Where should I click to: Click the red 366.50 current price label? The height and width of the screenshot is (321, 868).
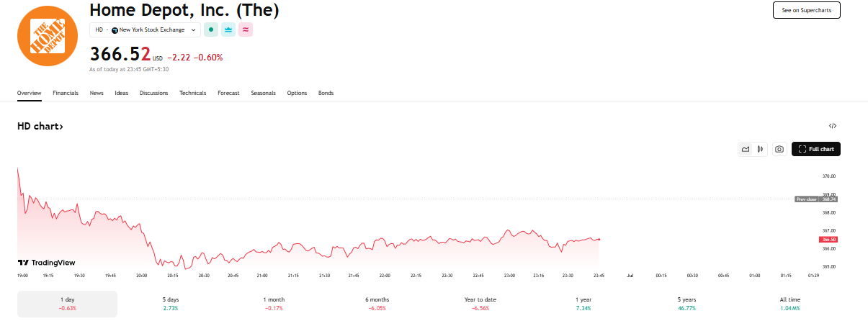click(829, 240)
